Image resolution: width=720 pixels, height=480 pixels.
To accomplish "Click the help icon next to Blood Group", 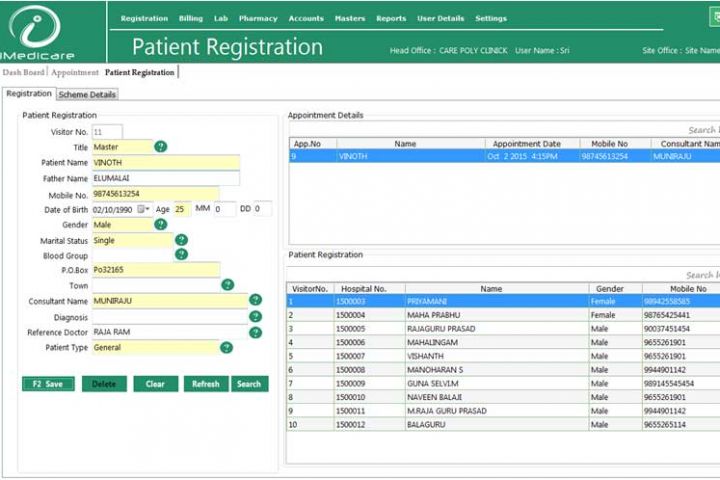I will [181, 255].
